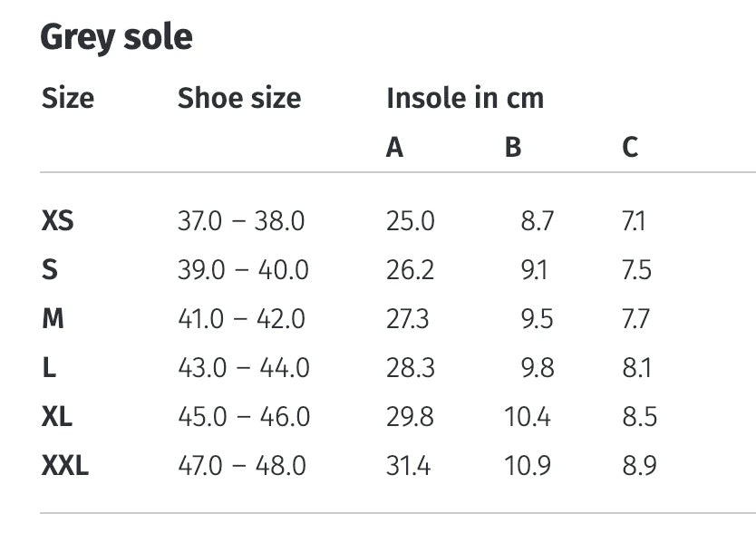756x533 pixels.
Task: Select the Size column header
Action: 68,98
